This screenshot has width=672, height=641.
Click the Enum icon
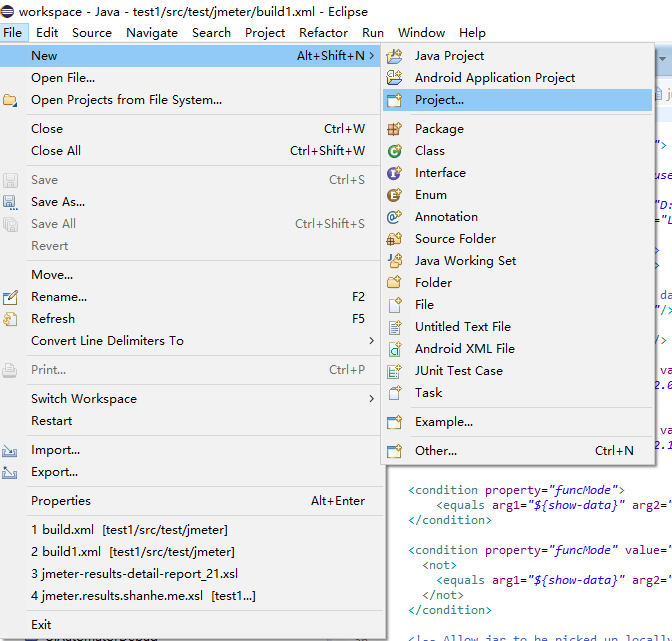pos(394,195)
